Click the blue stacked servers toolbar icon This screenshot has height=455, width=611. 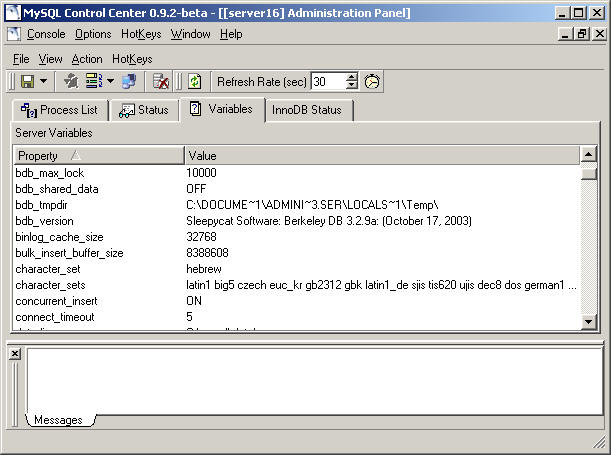point(129,81)
